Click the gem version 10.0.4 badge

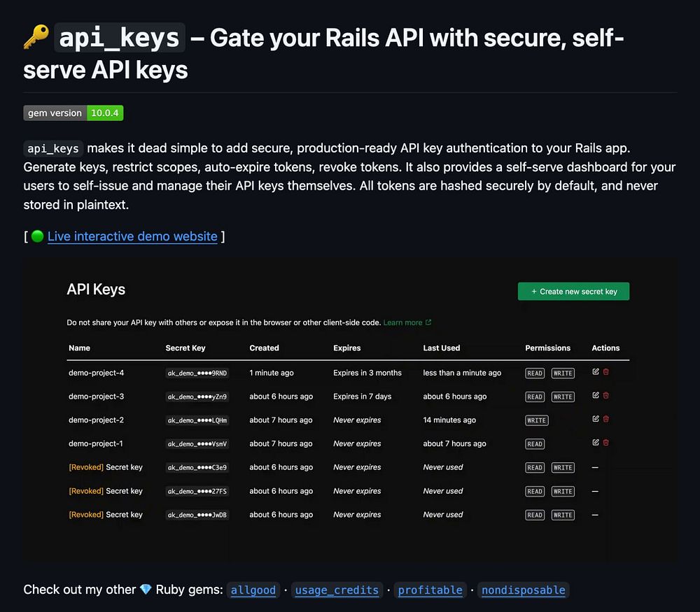click(73, 113)
